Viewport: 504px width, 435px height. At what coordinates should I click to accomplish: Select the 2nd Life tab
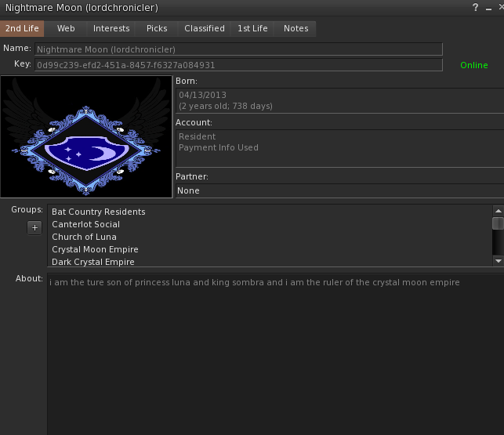[22, 28]
